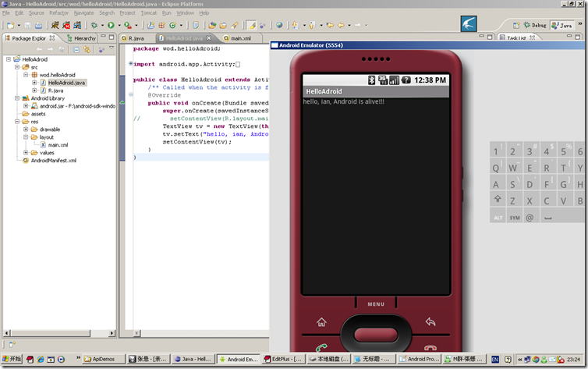Viewport: 588px width, 369px height.
Task: Toggle Link with Editor in Package Explorer
Action: tap(87, 49)
